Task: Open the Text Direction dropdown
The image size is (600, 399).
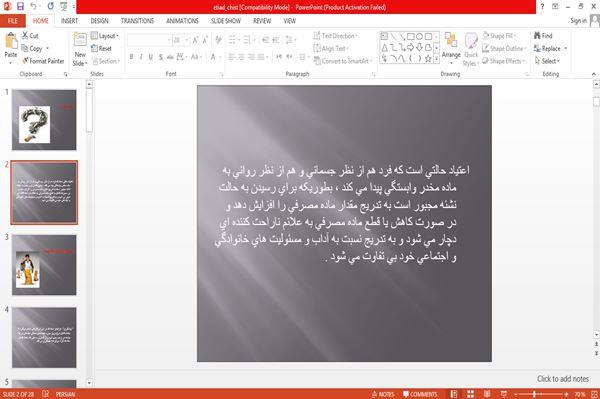Action: (x=336, y=36)
